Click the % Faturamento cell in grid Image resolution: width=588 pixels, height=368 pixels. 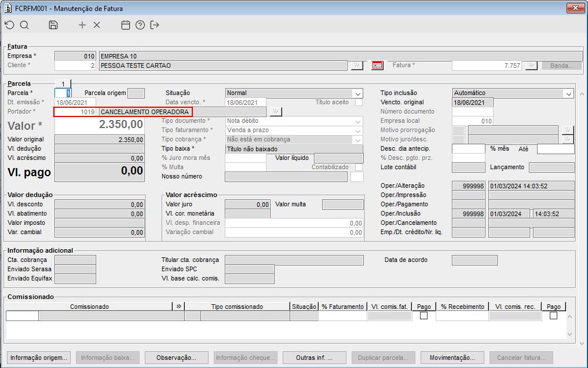click(x=343, y=316)
